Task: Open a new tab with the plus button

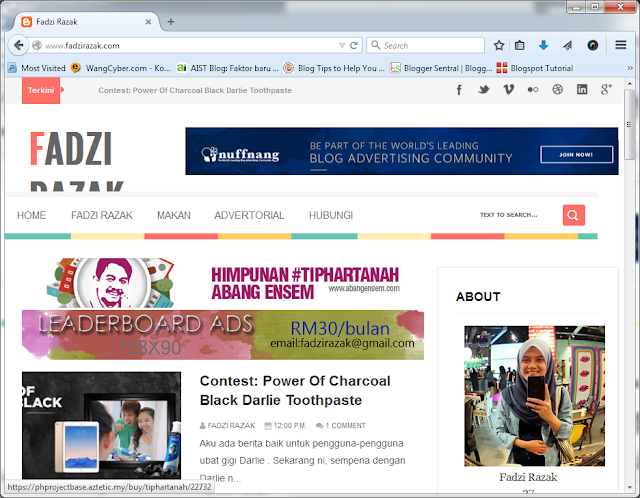Action: point(171,22)
